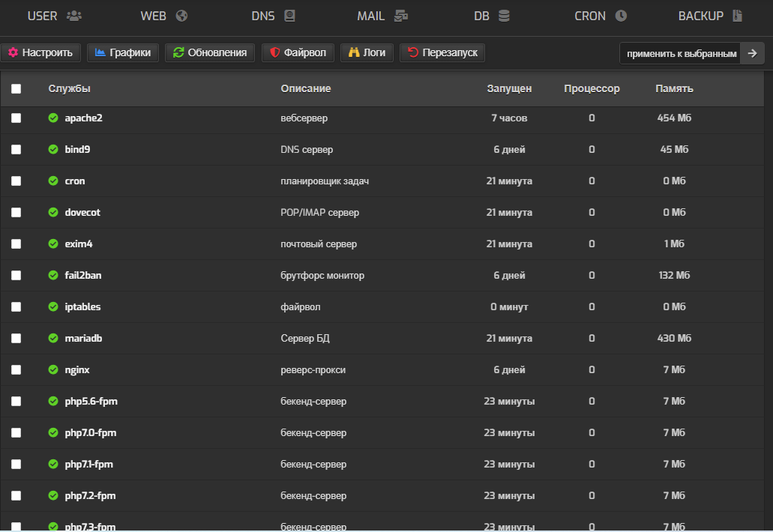Click the arrow button next to применить к выбранным
The image size is (773, 532).
[752, 53]
